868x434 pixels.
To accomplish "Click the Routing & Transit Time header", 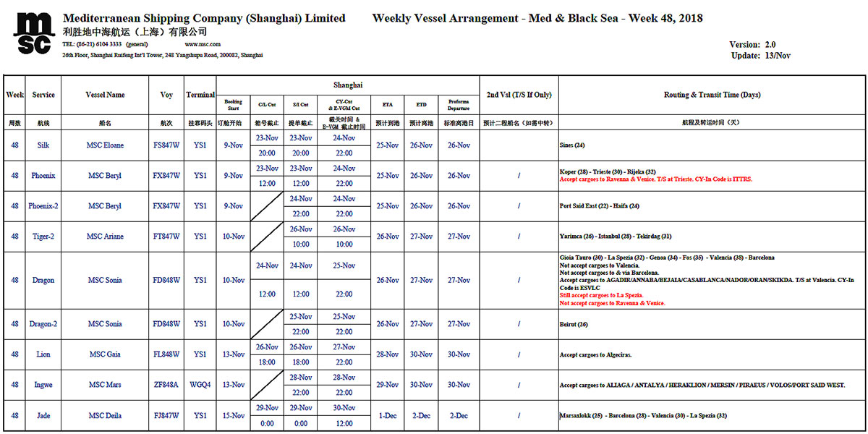I will pyautogui.click(x=712, y=95).
